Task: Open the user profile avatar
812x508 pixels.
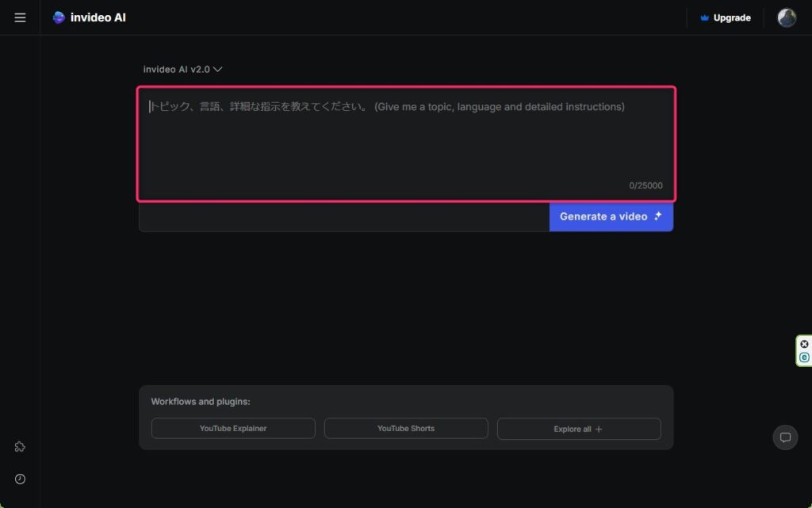Action: point(786,17)
